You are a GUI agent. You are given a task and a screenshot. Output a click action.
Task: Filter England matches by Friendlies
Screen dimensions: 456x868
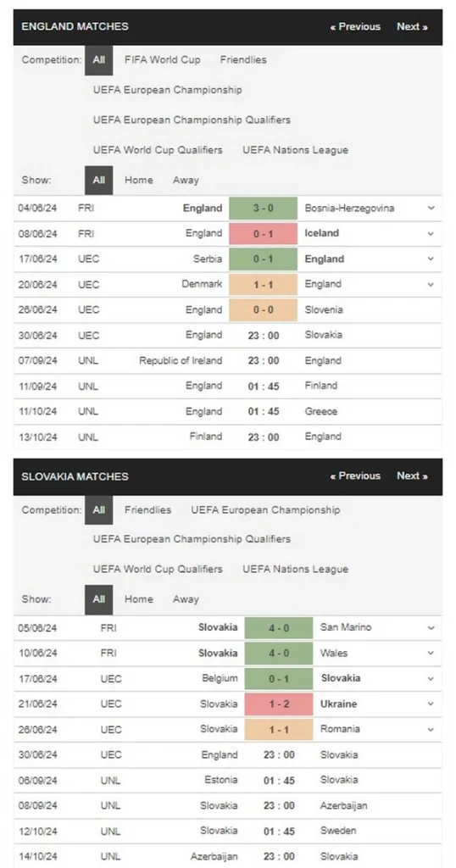[243, 60]
